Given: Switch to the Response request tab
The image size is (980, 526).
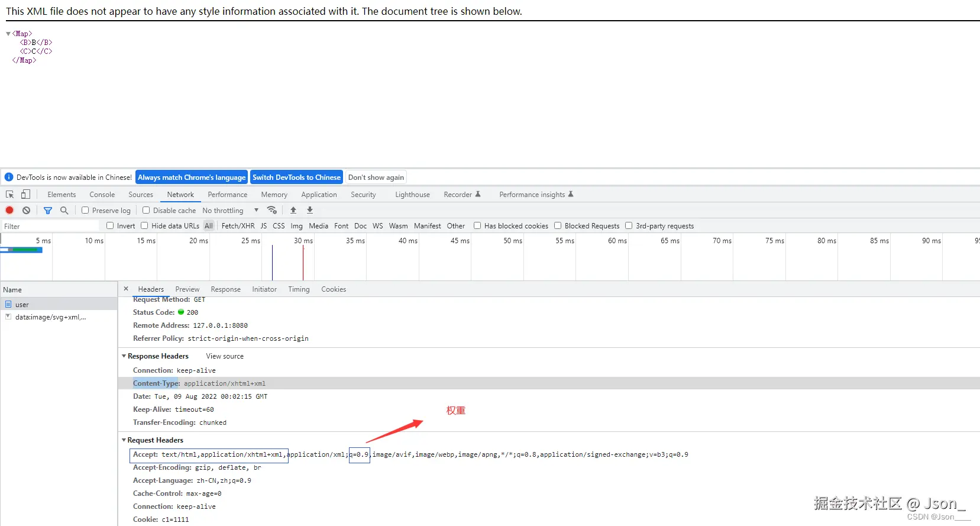Looking at the screenshot, I should 226,289.
